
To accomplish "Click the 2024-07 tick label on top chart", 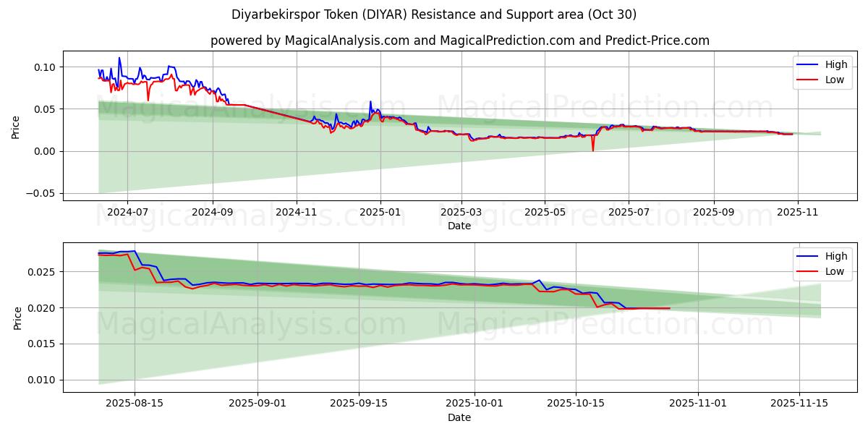I will pyautogui.click(x=127, y=213).
